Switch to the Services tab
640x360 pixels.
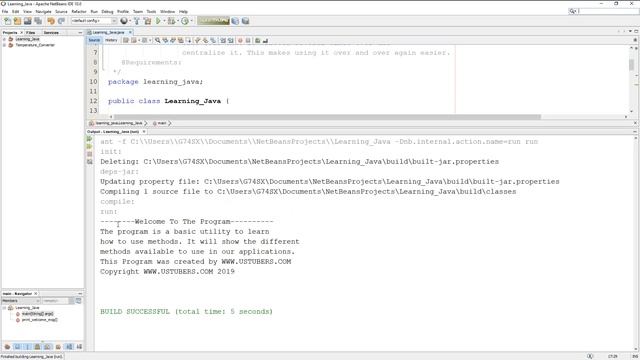point(51,32)
